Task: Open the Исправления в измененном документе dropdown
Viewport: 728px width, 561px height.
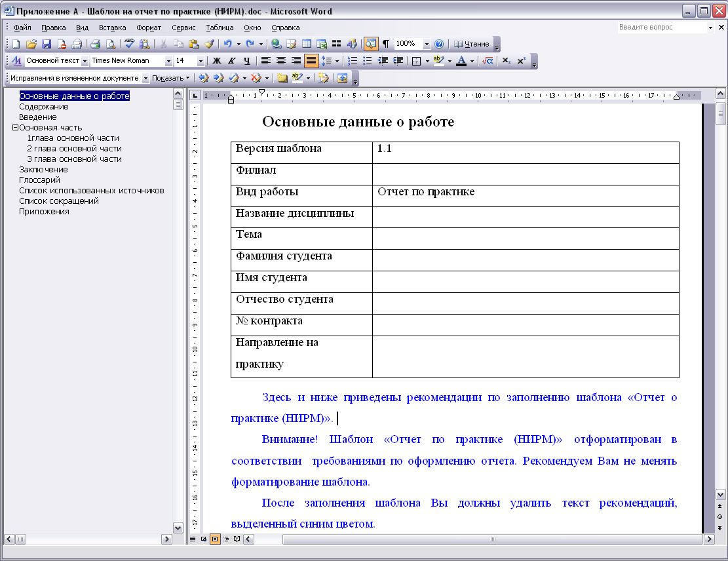Action: [x=145, y=78]
